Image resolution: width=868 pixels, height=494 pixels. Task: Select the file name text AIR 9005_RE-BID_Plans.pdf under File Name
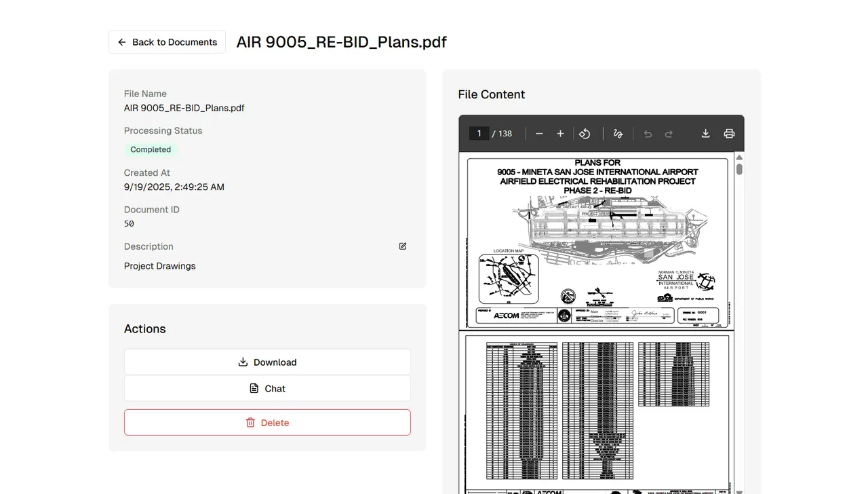tap(184, 108)
